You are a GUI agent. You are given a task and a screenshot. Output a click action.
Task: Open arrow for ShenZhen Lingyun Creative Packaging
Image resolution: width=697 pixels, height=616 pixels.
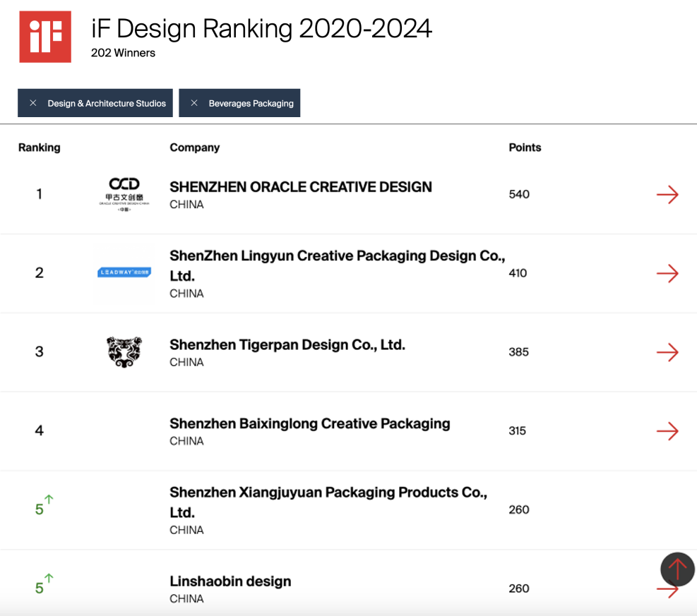(x=667, y=273)
